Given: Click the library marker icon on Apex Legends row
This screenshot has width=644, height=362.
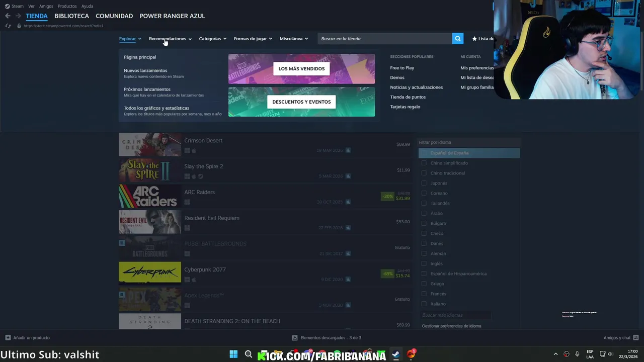Looking at the screenshot, I should [121, 295].
